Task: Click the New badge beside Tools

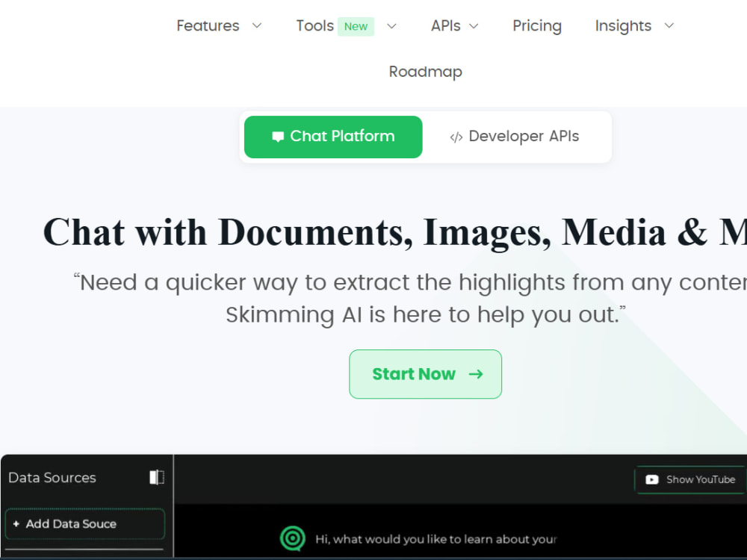Action: coord(356,26)
